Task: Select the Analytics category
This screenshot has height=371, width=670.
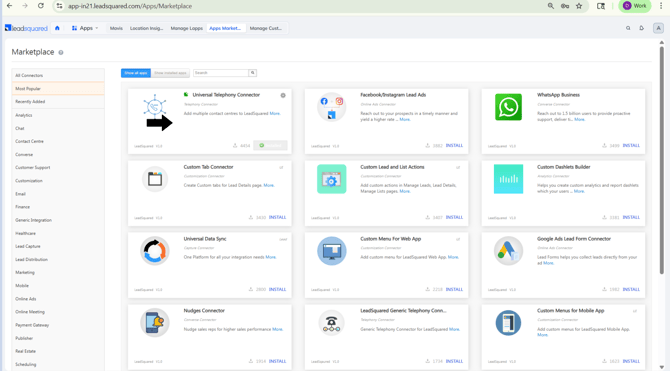Action: [x=58, y=115]
